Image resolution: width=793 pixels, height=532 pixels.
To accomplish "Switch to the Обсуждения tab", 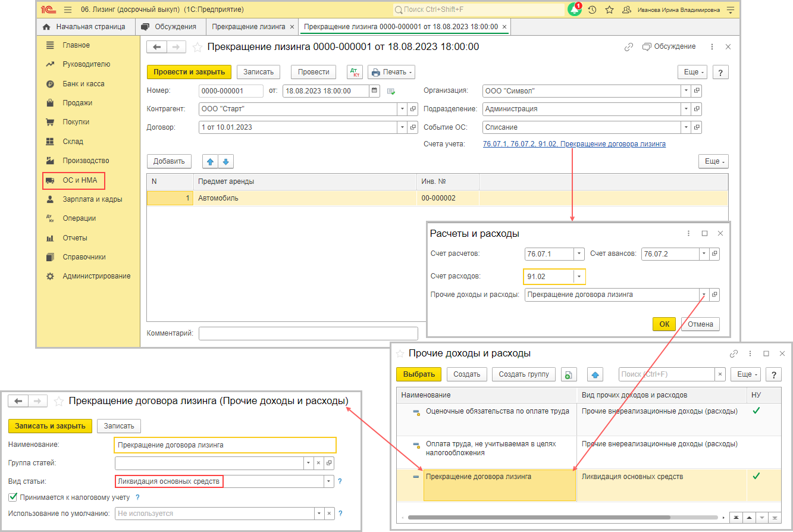I will pyautogui.click(x=170, y=27).
